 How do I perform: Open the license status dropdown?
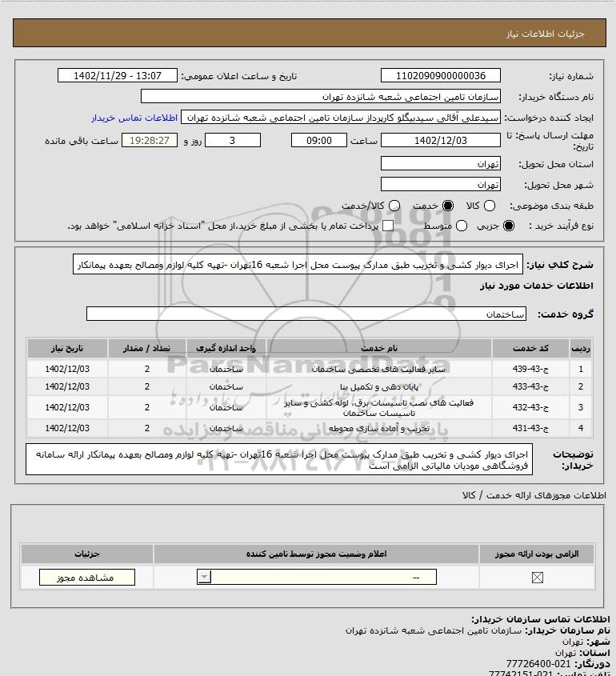click(317, 577)
